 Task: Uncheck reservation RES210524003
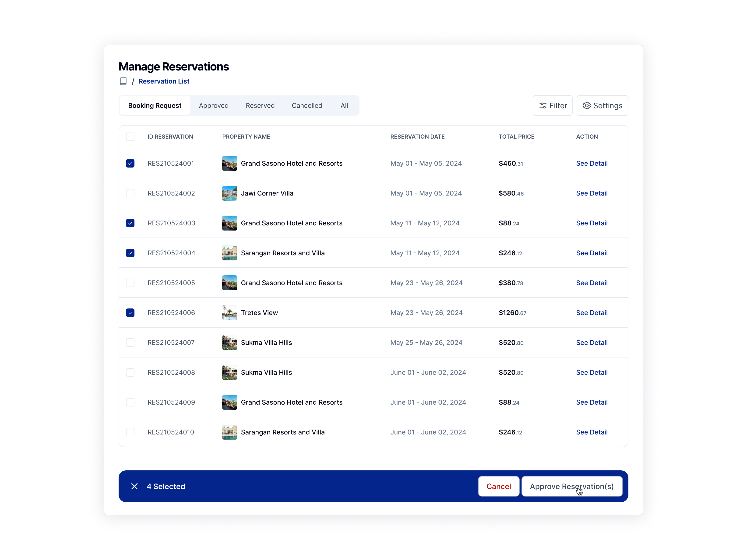pos(130,223)
